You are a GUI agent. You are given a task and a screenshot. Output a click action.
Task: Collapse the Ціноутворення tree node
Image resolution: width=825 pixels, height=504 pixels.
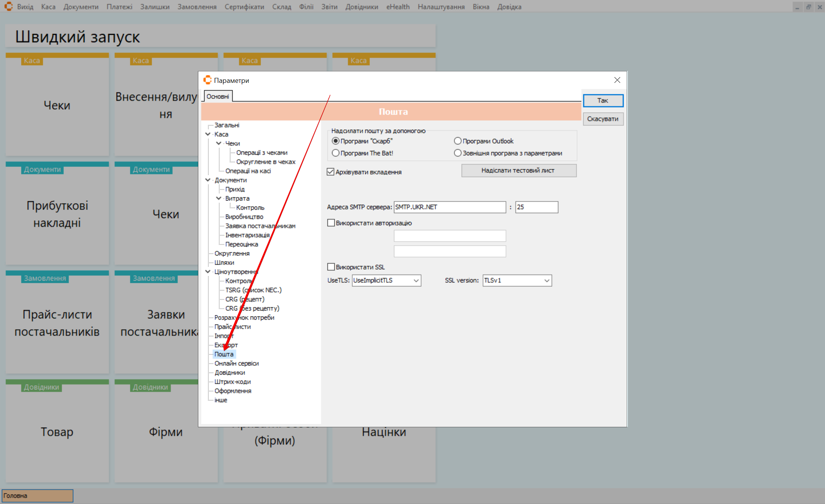click(x=208, y=271)
